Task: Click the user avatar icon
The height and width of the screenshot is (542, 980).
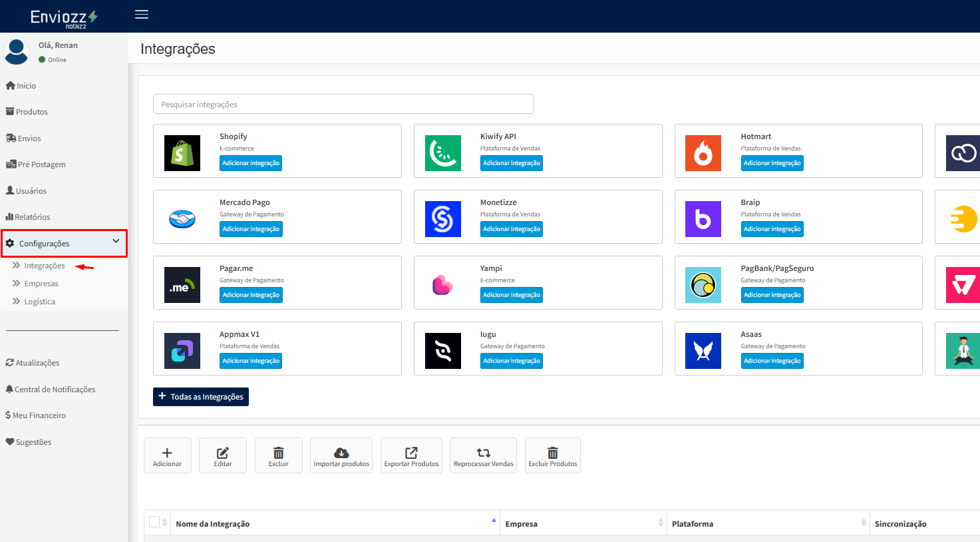Action: pos(17,51)
